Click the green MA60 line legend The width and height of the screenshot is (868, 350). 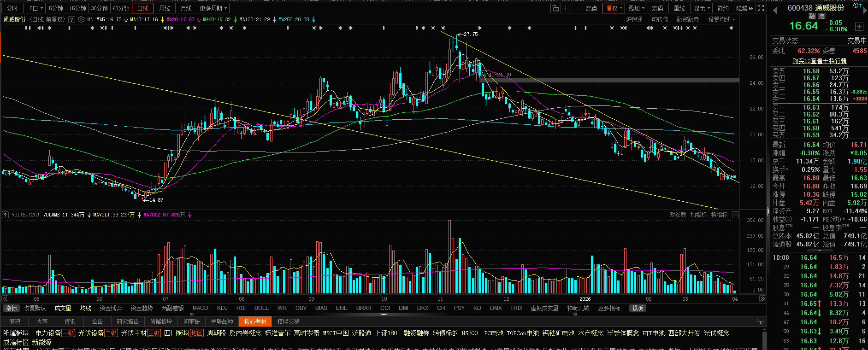[x=217, y=19]
